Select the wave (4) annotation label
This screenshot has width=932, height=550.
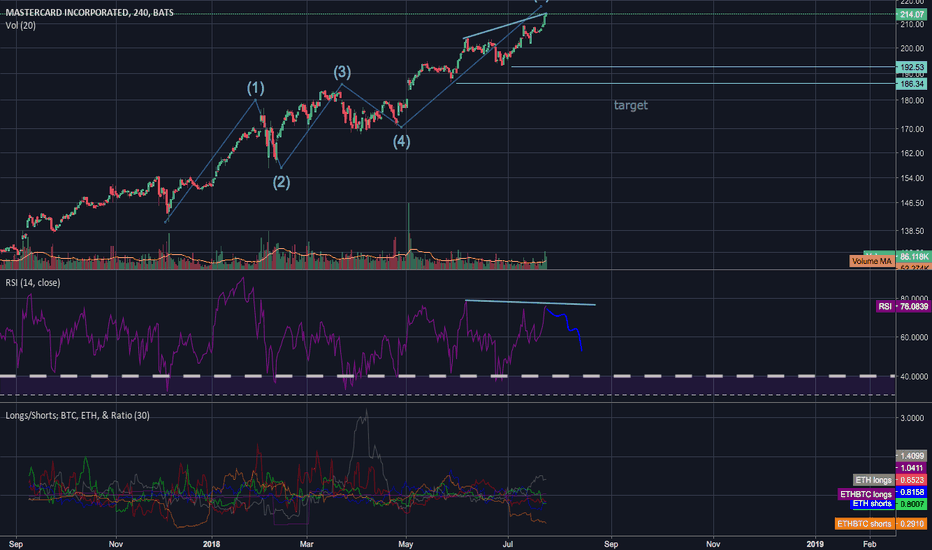coord(401,141)
